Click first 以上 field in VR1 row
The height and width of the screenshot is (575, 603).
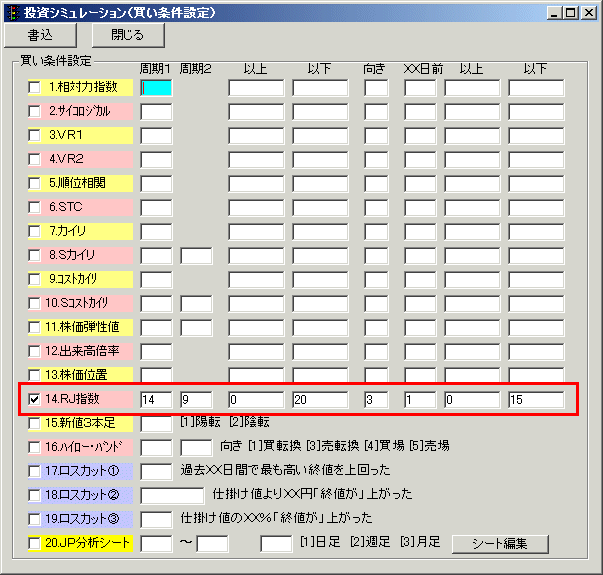tap(256, 136)
